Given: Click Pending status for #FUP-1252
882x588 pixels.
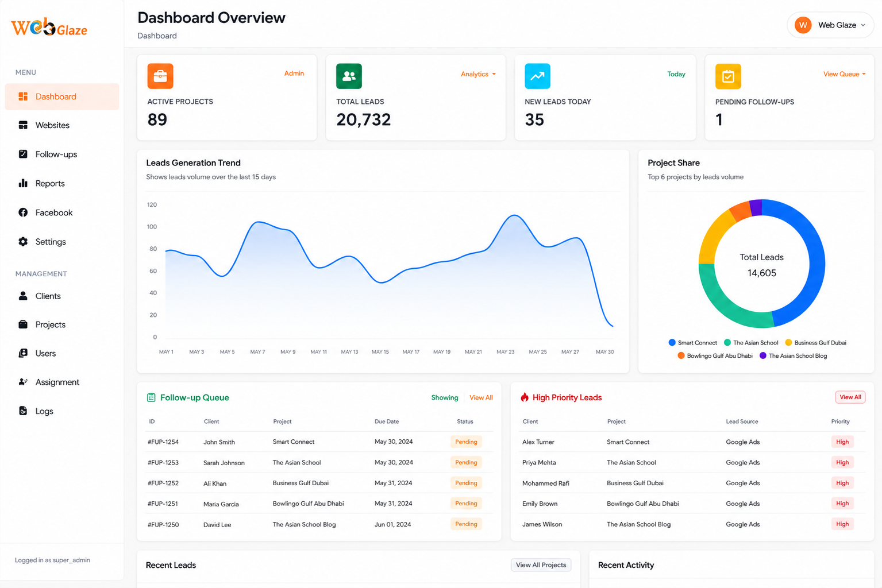Looking at the screenshot, I should pyautogui.click(x=466, y=483).
